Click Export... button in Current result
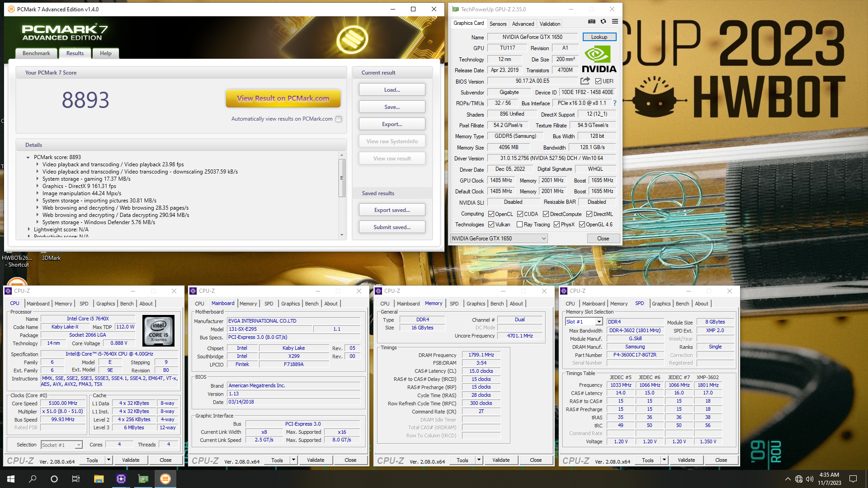The image size is (868, 488). coord(392,124)
